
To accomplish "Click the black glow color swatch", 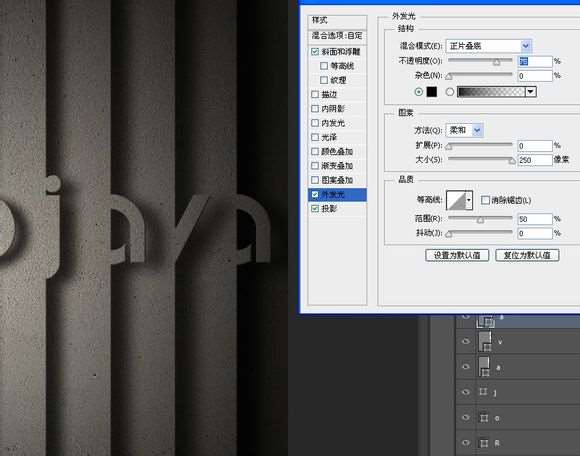I will click(x=432, y=92).
